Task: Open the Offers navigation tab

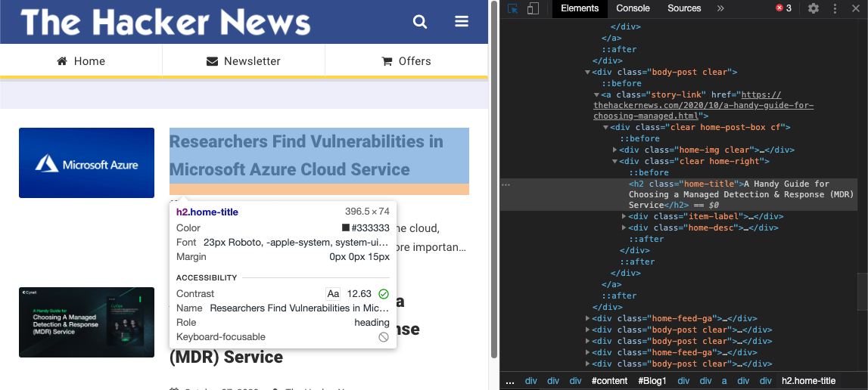Action: pyautogui.click(x=406, y=61)
